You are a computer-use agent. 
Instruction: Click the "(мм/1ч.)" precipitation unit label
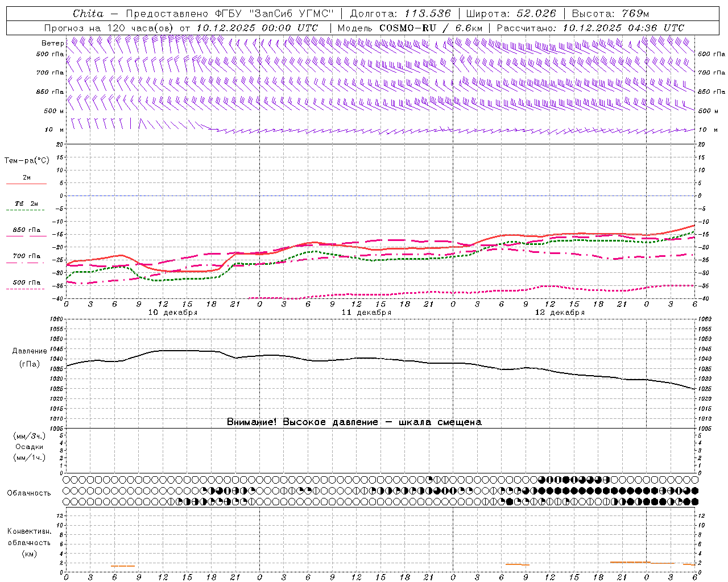(x=30, y=458)
